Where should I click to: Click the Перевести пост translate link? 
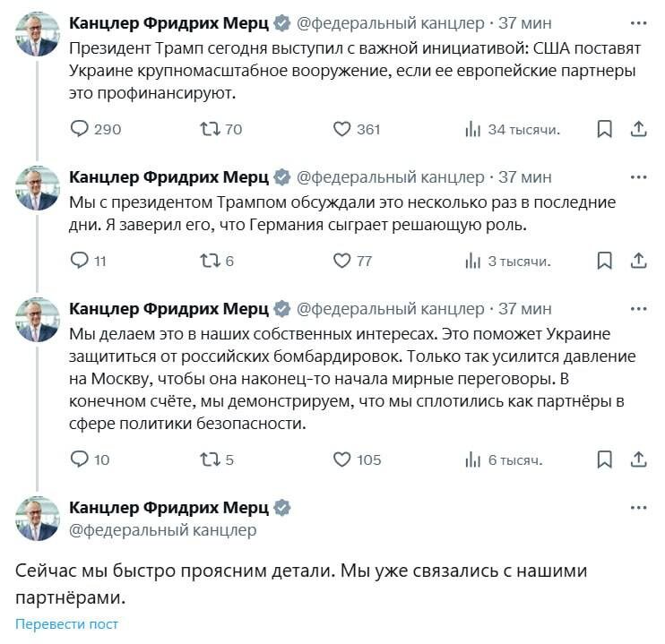pos(66,624)
